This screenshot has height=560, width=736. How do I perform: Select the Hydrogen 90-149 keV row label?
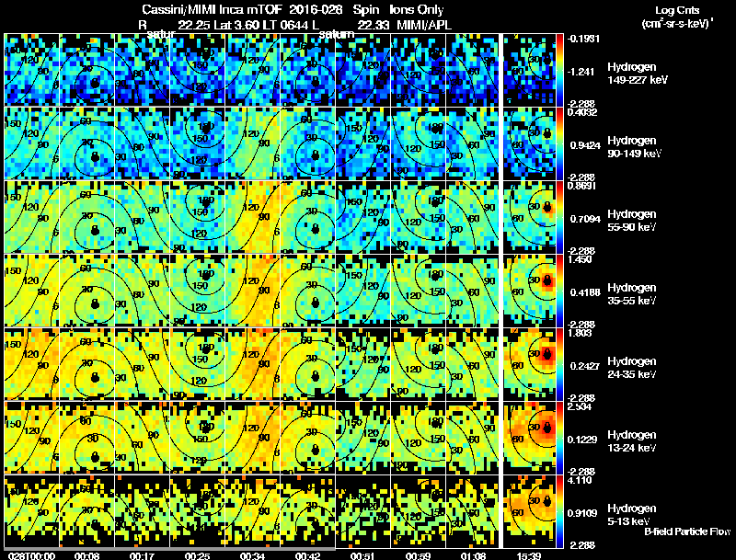635,147
